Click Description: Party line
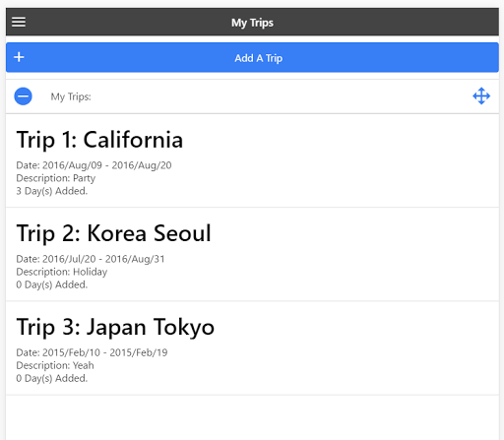The height and width of the screenshot is (440, 504). point(56,178)
